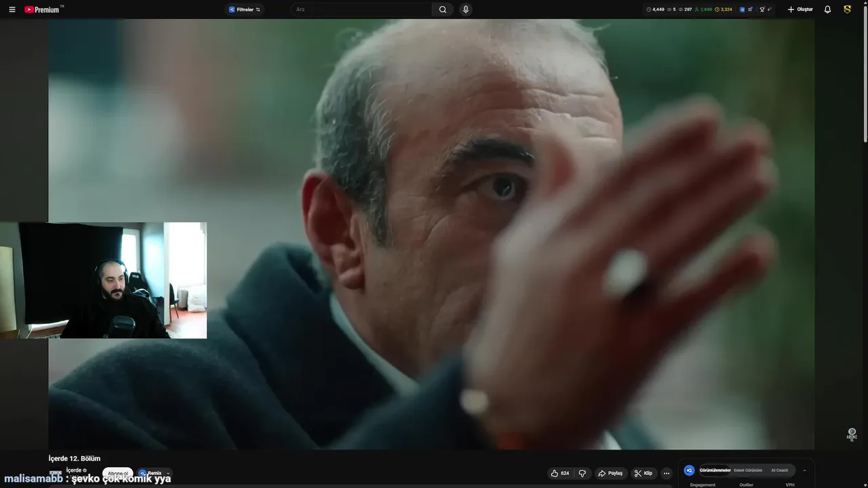Viewport: 868px width, 488px height.
Task: Start voice search with microphone icon
Action: 465,9
